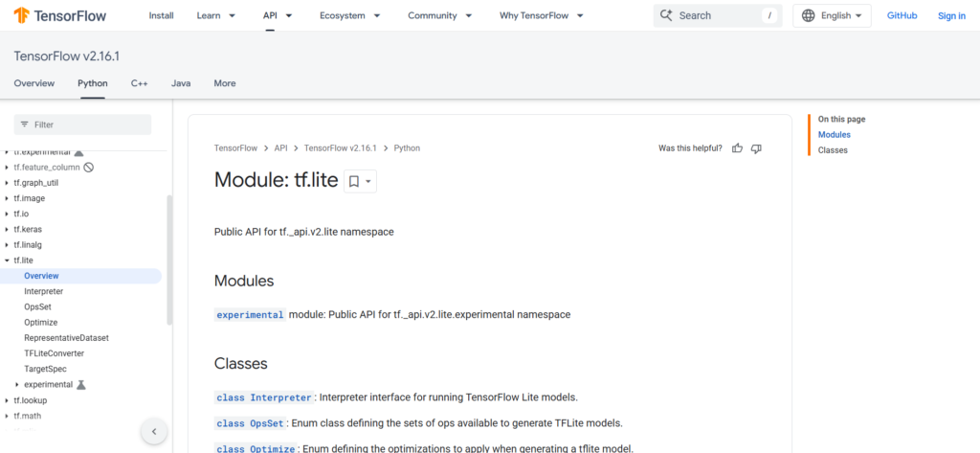980x453 pixels.
Task: Select RepresentativeDataset in sidebar
Action: [x=66, y=338]
